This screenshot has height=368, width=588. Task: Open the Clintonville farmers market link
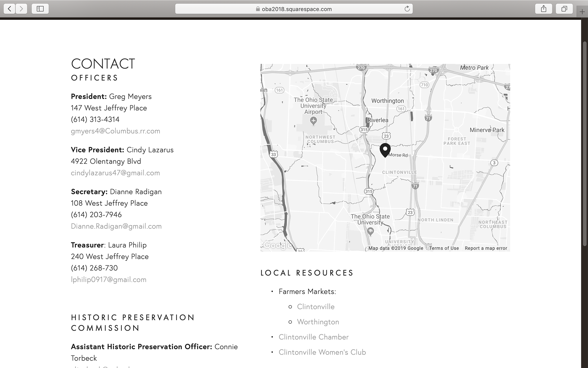(x=316, y=307)
